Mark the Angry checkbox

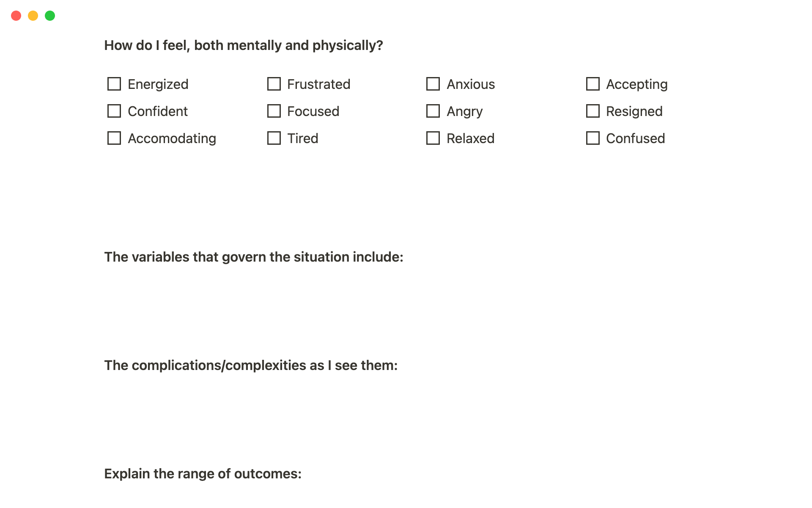433,111
